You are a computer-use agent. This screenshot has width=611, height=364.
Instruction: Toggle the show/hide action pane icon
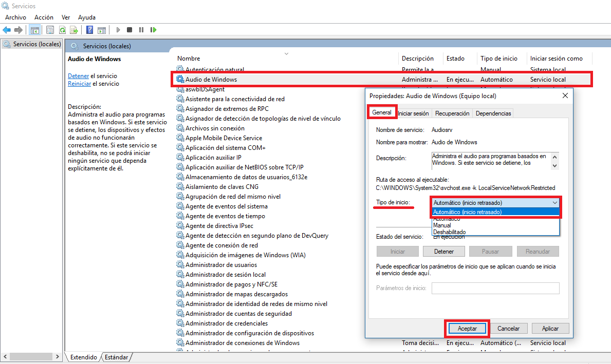coord(102,30)
